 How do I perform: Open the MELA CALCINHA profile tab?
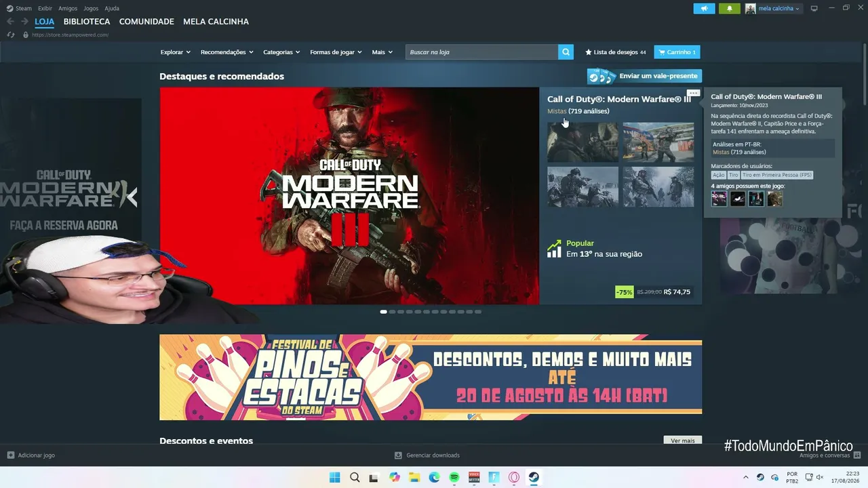pos(216,22)
